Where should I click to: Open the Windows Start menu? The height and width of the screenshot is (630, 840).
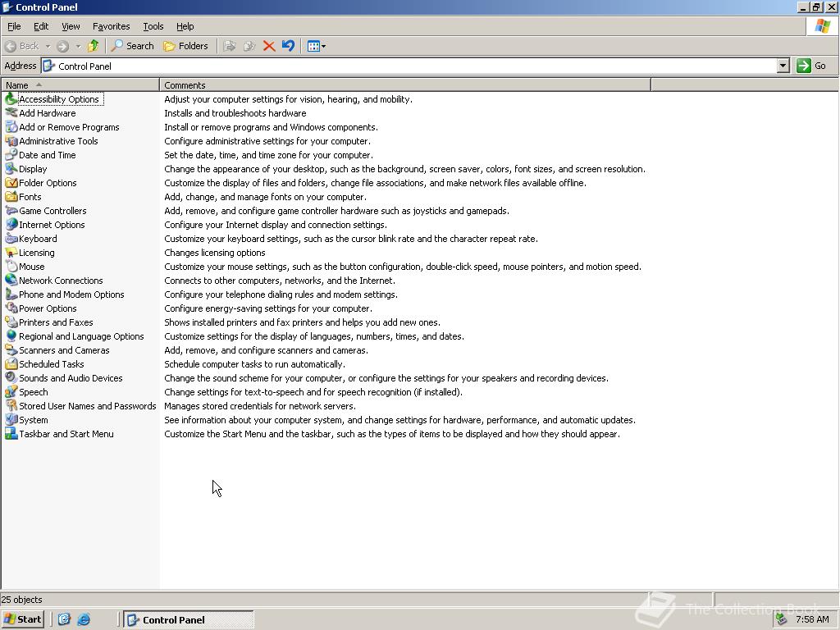[x=22, y=619]
